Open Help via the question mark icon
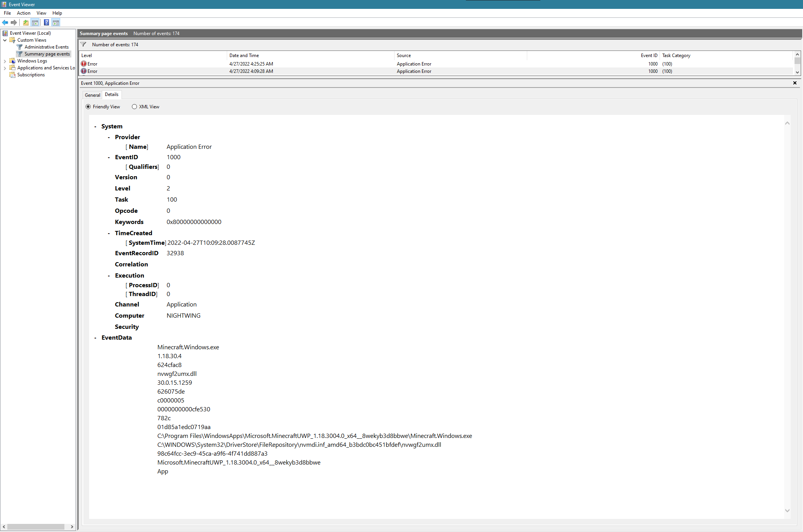 click(x=46, y=22)
